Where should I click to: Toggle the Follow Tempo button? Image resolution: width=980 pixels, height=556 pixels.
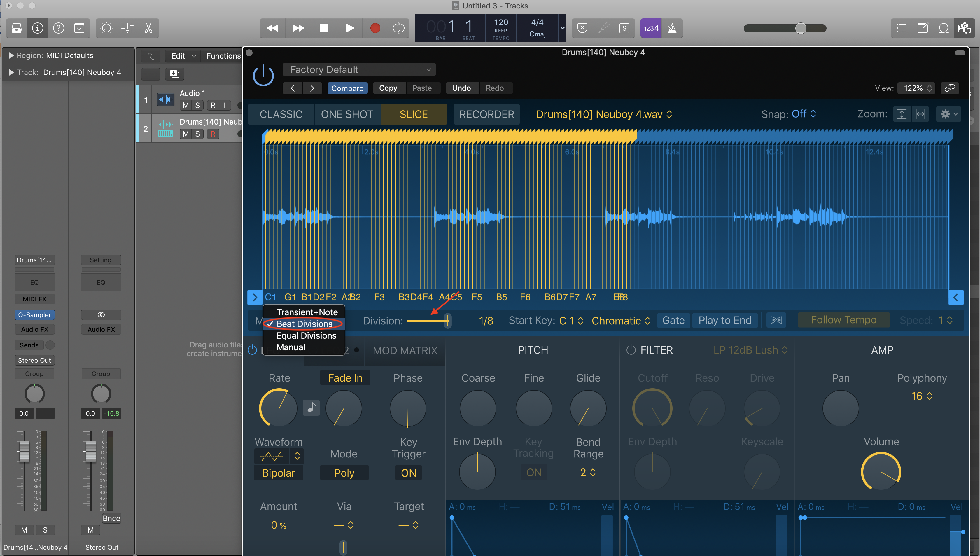point(843,320)
